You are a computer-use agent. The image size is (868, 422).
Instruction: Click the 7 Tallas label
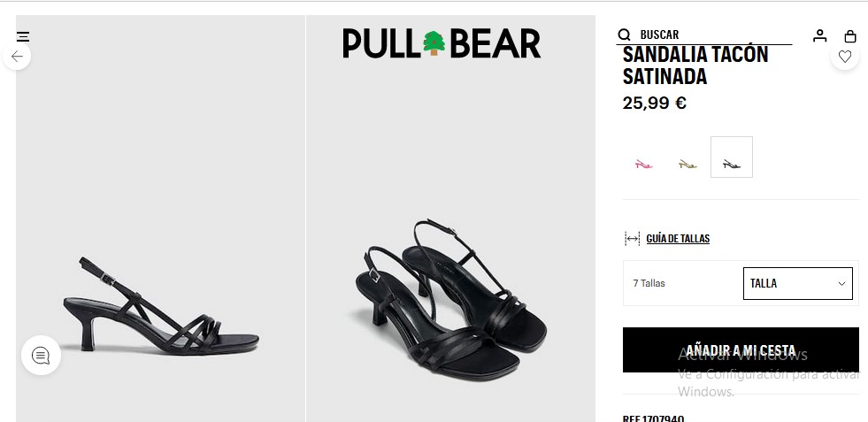649,284
